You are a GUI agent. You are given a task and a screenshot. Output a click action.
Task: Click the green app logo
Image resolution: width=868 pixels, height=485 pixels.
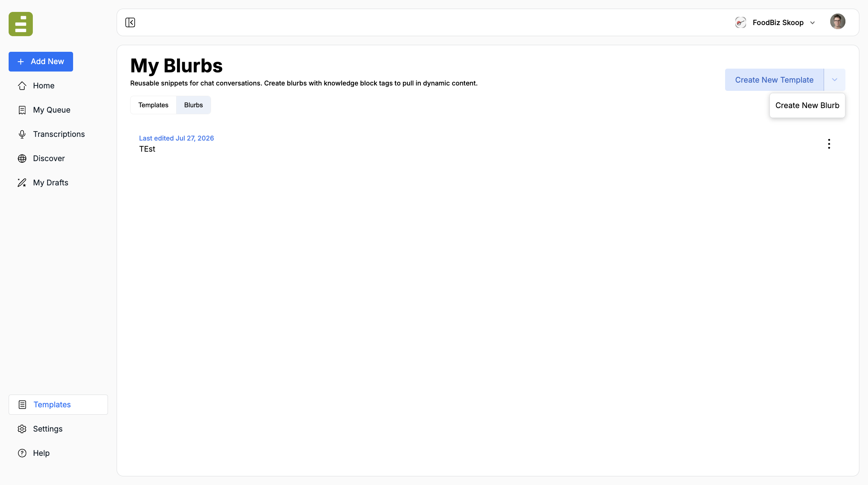coord(21,24)
